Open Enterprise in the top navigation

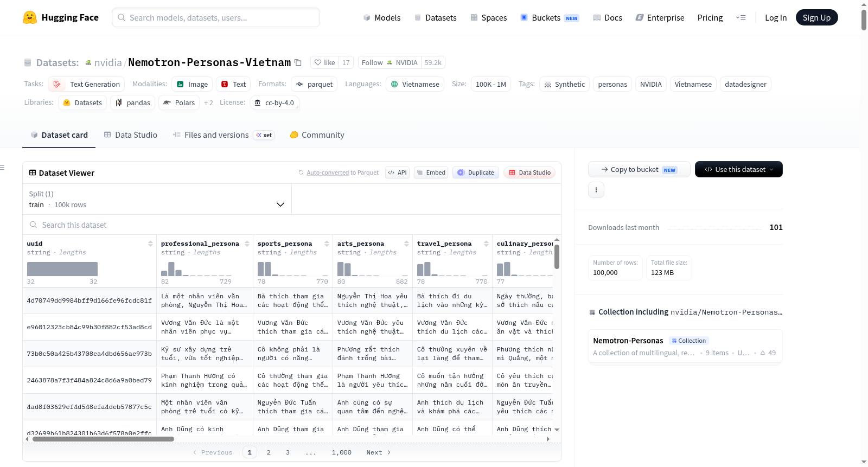click(660, 17)
